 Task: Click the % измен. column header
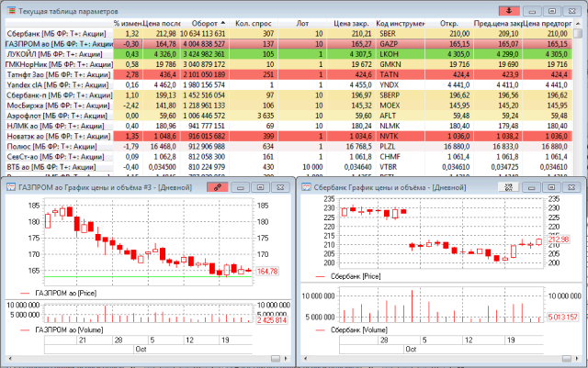128,22
